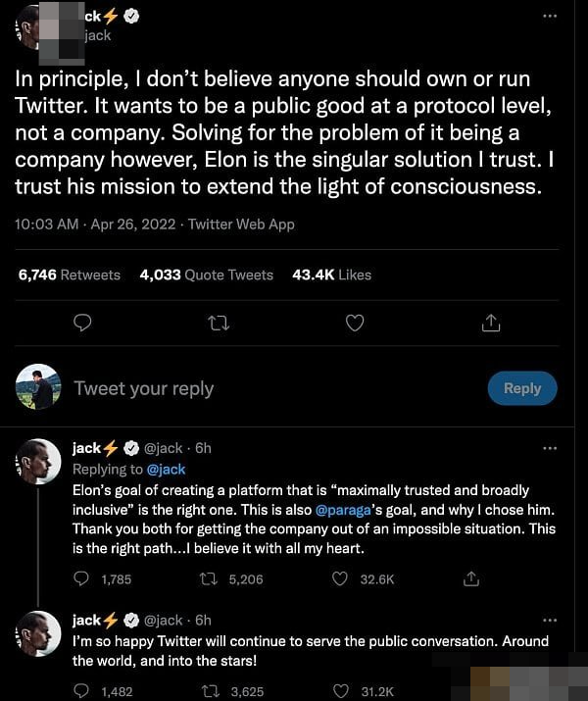This screenshot has height=701, width=588.
Task: Open the 43.4K Likes list
Action: (x=332, y=275)
